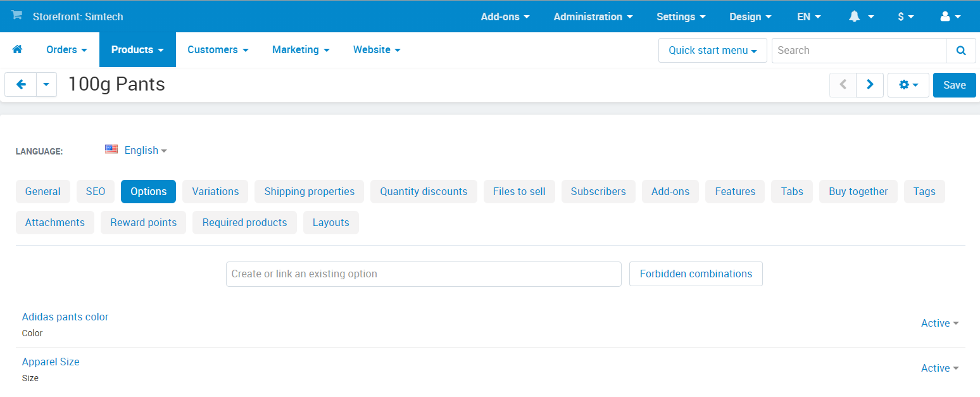Open the Buy together tab
Screen dimensions: 980x397
point(858,191)
